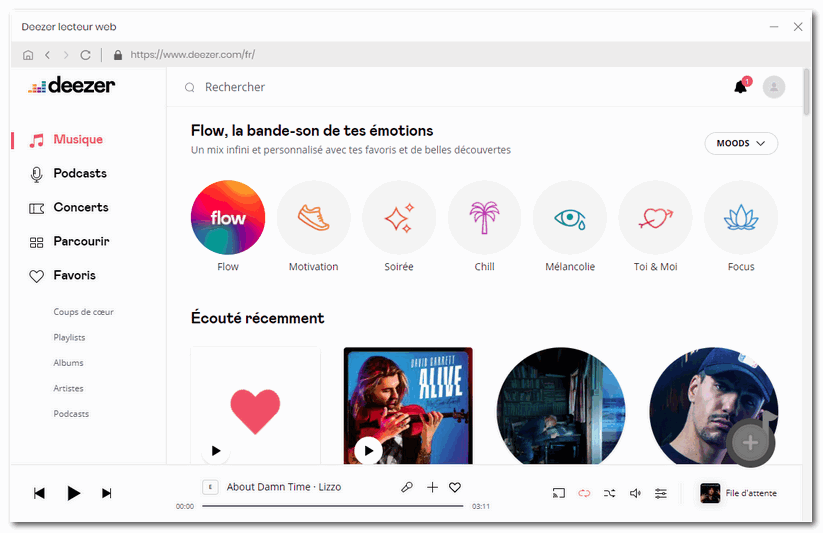Open the cast to device icon

coord(559,493)
